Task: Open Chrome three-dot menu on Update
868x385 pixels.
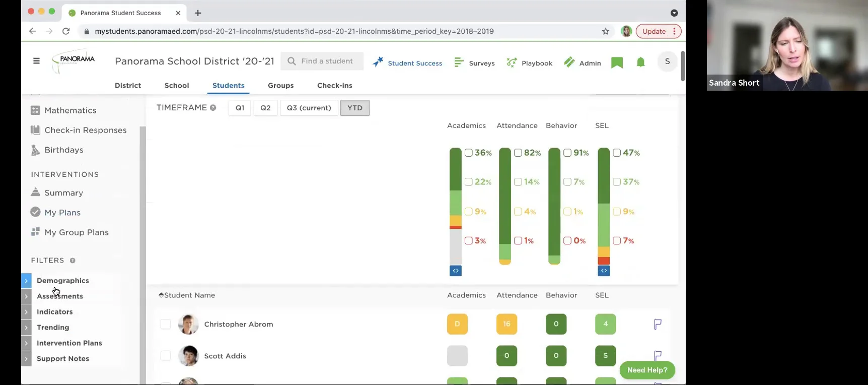Action: (674, 31)
